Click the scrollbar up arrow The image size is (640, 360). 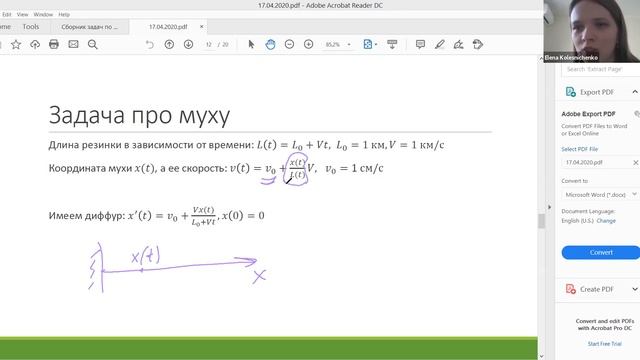tap(542, 59)
